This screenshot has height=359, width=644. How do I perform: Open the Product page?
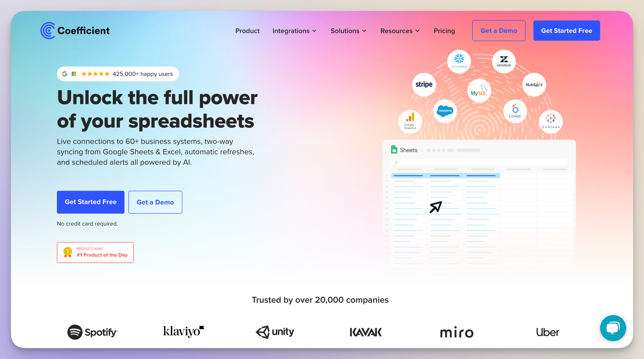coord(247,31)
